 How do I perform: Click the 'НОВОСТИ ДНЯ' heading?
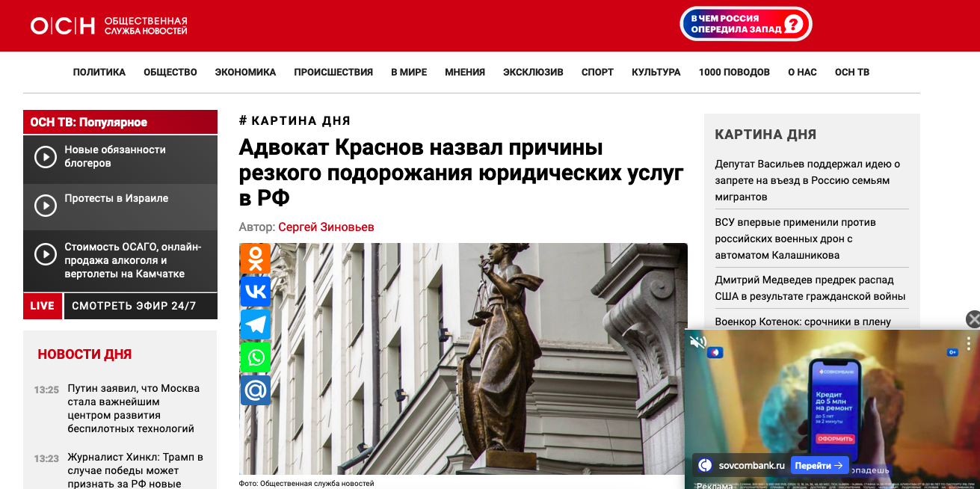tap(84, 354)
